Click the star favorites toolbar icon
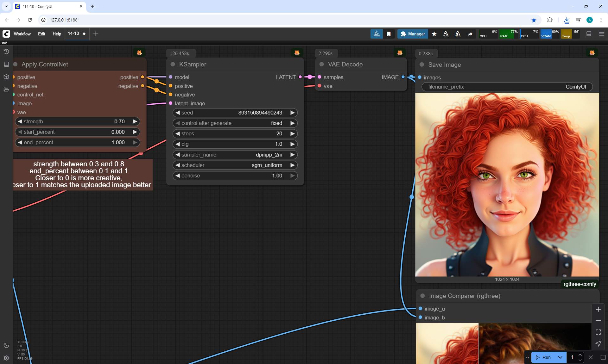 [x=434, y=34]
